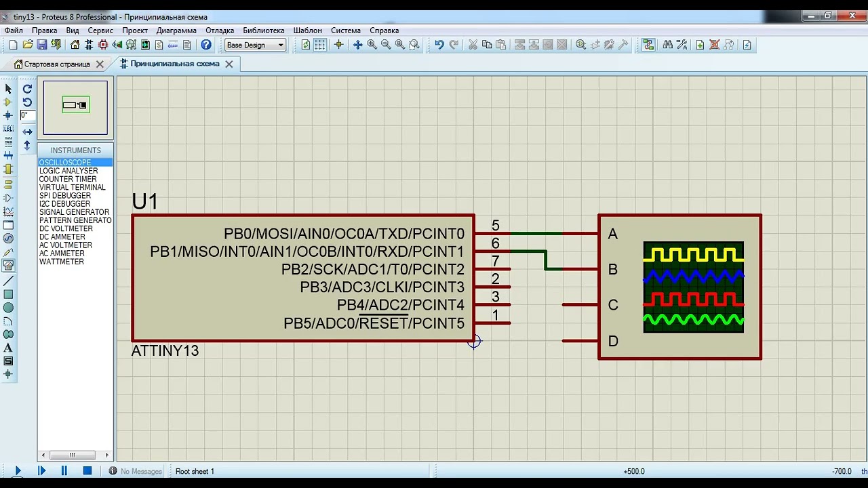Zoom out with magnifier minus icon
The width and height of the screenshot is (868, 488).
[x=386, y=45]
